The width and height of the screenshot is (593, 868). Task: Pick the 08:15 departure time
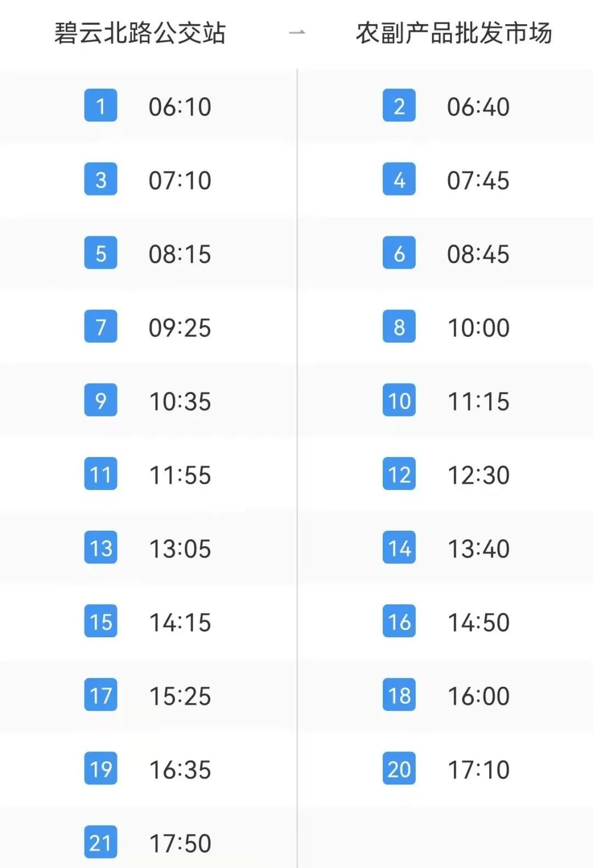tap(180, 254)
